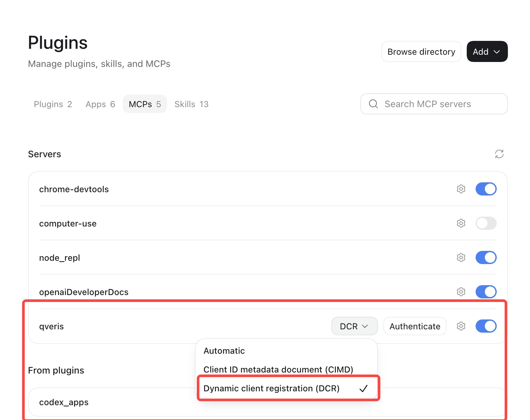Select Client ID metadata document (CIMD)
Image resolution: width=530 pixels, height=420 pixels.
286,370
